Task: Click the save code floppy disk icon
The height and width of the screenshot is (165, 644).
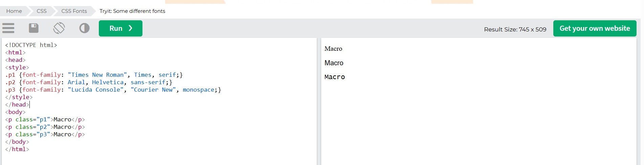Action: pos(34,28)
